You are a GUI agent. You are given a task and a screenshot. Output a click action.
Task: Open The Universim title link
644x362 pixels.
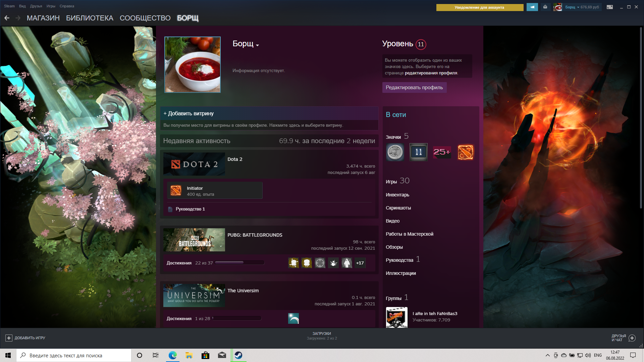tap(243, 291)
